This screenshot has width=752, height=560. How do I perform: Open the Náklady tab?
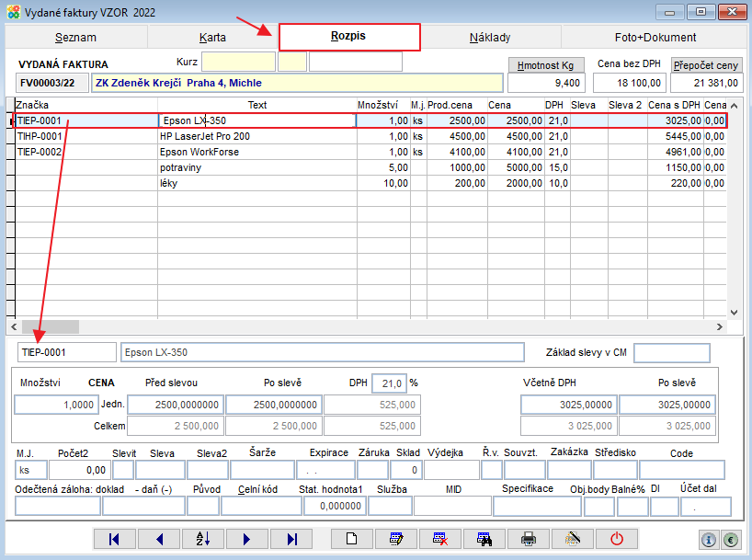tap(490, 38)
